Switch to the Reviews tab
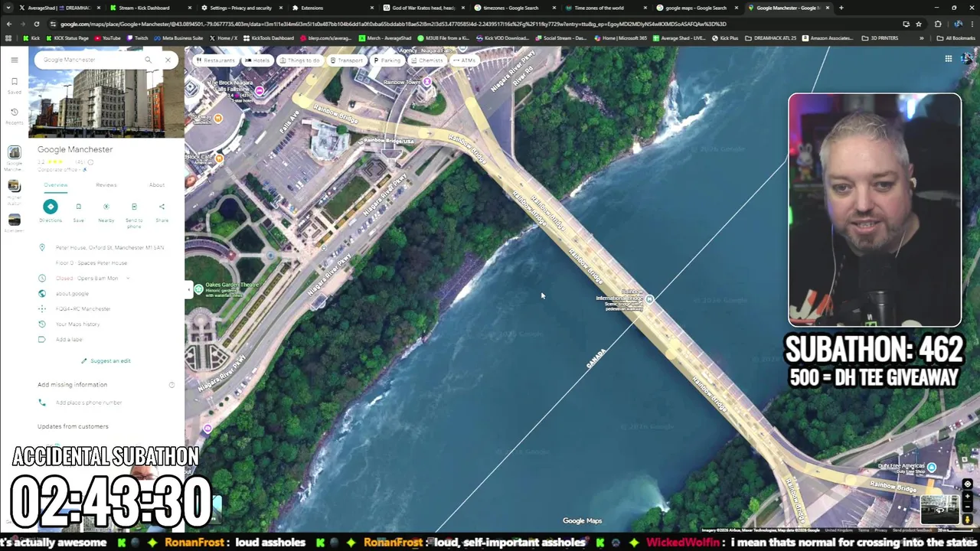Viewport: 980px width, 551px height. pos(106,185)
